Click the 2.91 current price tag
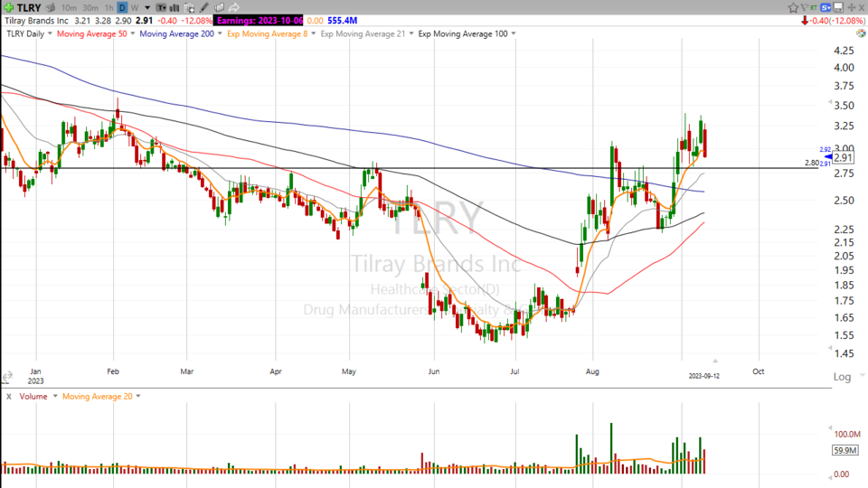Image resolution: width=868 pixels, height=488 pixels. click(x=843, y=157)
